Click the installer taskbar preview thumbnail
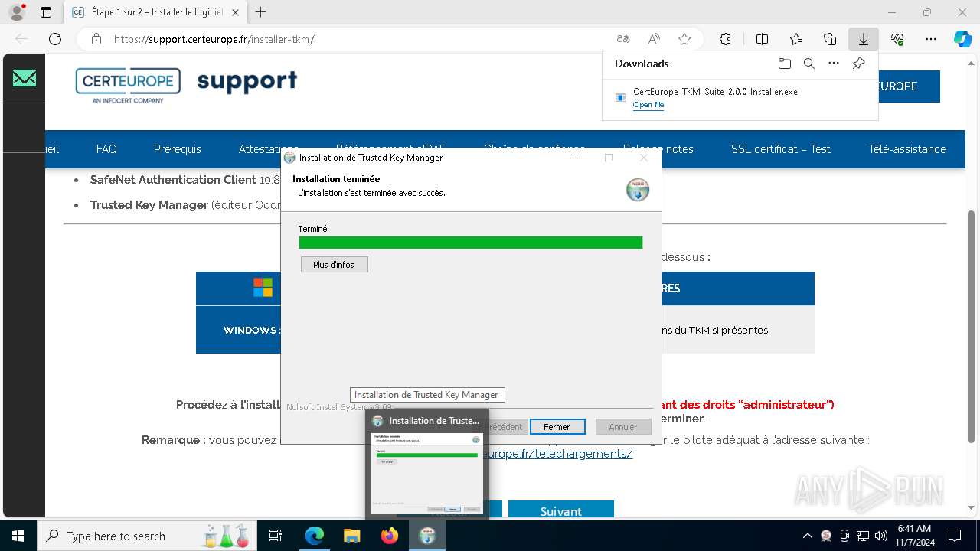 [x=426, y=472]
